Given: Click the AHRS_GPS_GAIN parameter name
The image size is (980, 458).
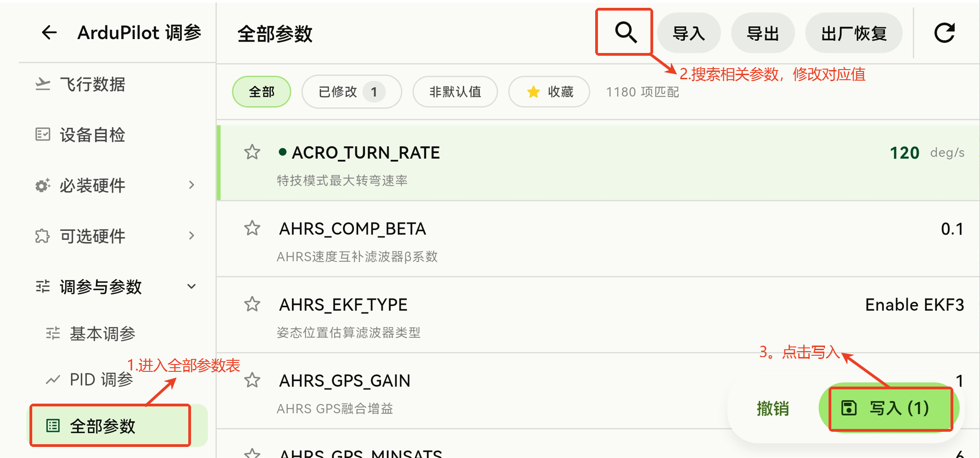Looking at the screenshot, I should (x=345, y=381).
